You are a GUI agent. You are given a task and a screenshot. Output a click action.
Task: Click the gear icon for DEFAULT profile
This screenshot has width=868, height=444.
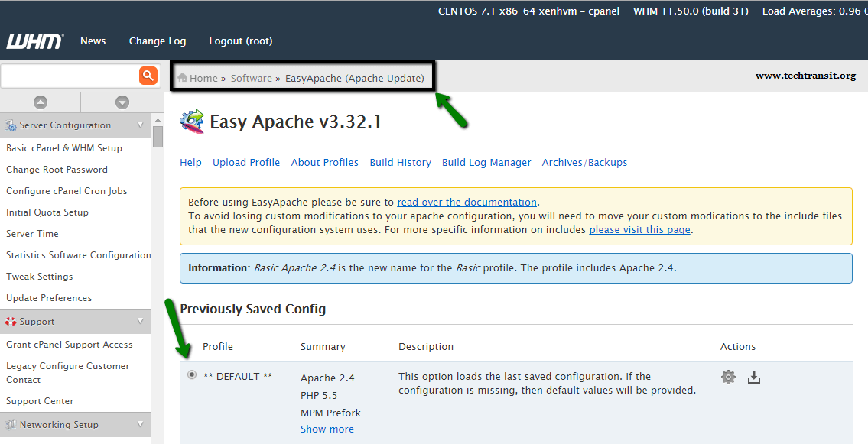point(729,378)
